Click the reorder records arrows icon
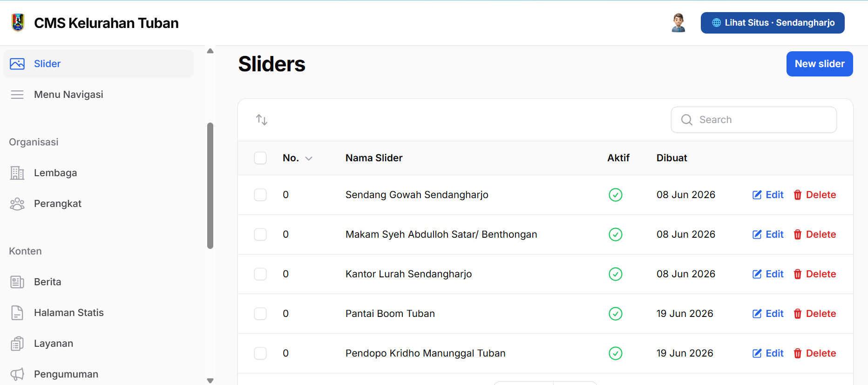 (x=262, y=120)
